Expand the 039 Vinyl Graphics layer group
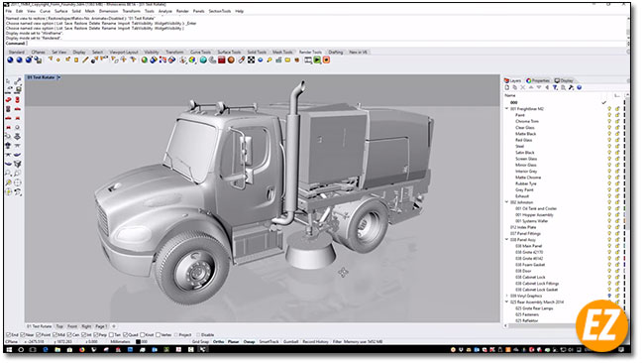The height and width of the screenshot is (363, 644). (x=507, y=296)
